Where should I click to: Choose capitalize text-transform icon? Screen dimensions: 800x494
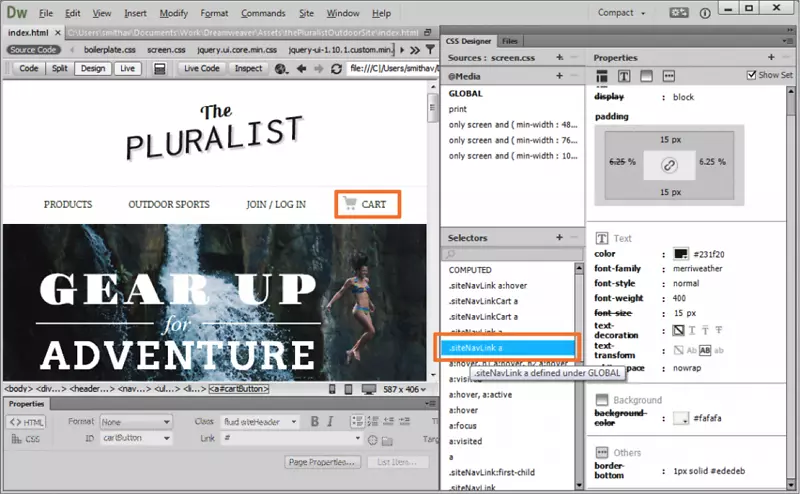point(691,350)
